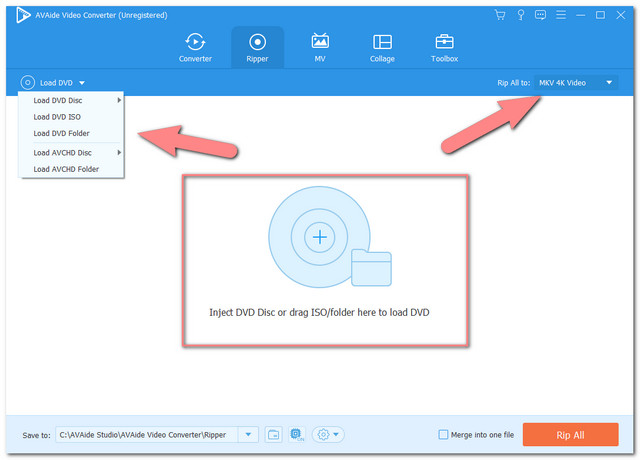Choose Load DVD ISO
Image resolution: width=640 pixels, height=460 pixels.
pos(71,117)
